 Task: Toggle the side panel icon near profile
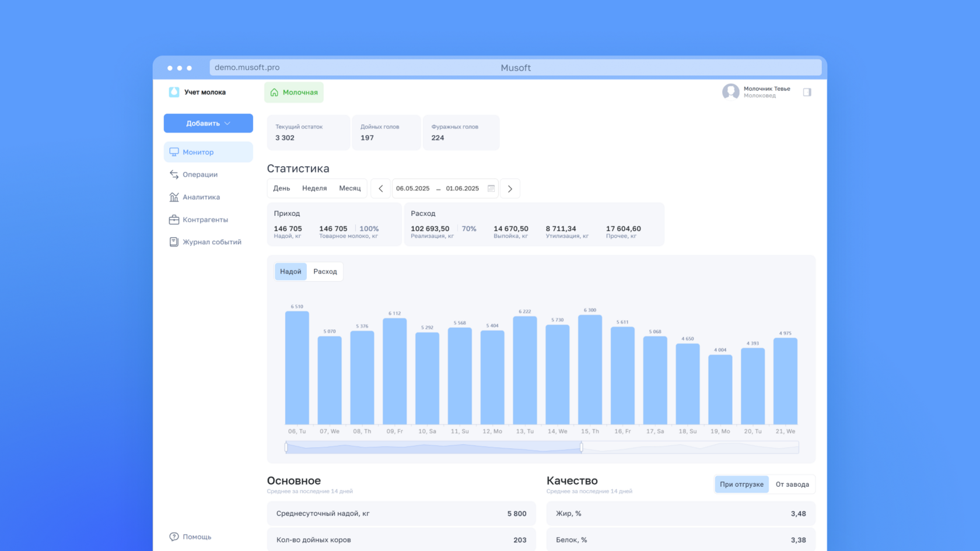(807, 92)
